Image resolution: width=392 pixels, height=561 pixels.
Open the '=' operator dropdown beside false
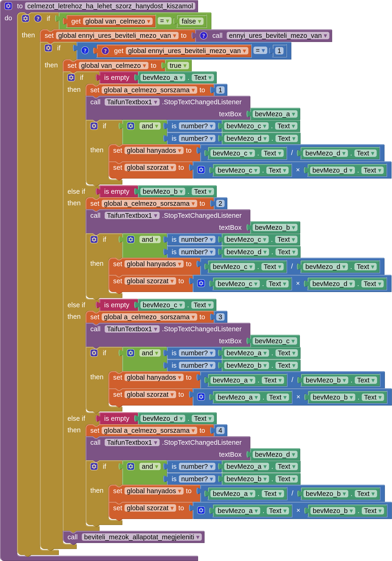pos(168,21)
